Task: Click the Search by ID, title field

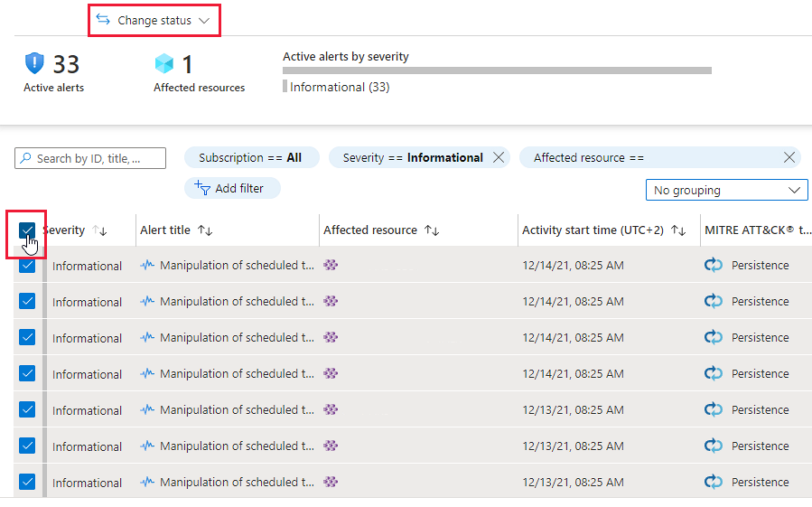Action: pyautogui.click(x=90, y=158)
